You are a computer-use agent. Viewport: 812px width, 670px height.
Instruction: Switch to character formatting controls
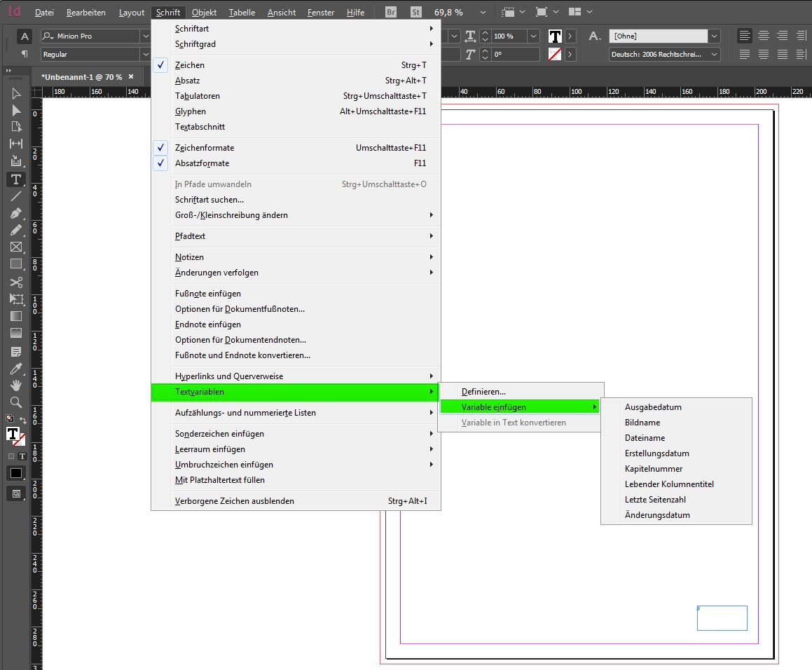click(25, 36)
